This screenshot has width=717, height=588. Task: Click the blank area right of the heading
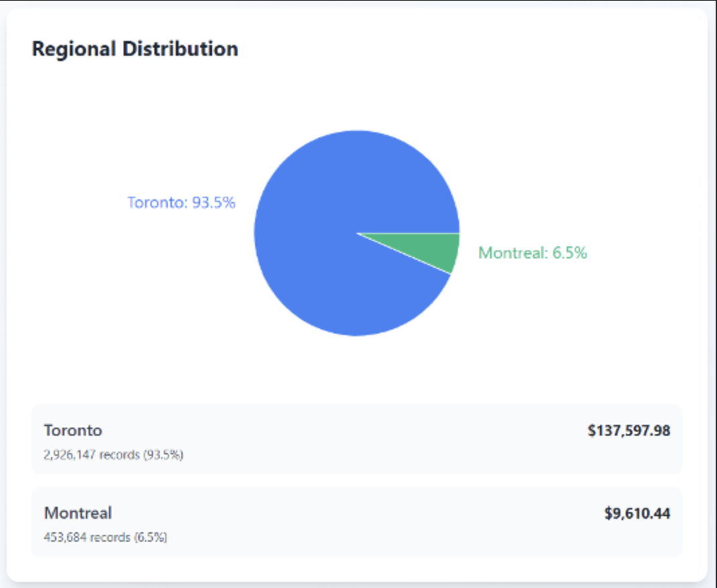470,49
